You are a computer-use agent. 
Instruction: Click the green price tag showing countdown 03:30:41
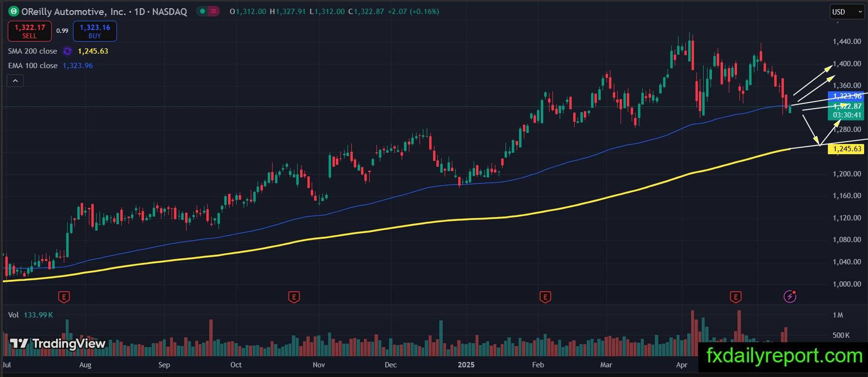(x=846, y=111)
